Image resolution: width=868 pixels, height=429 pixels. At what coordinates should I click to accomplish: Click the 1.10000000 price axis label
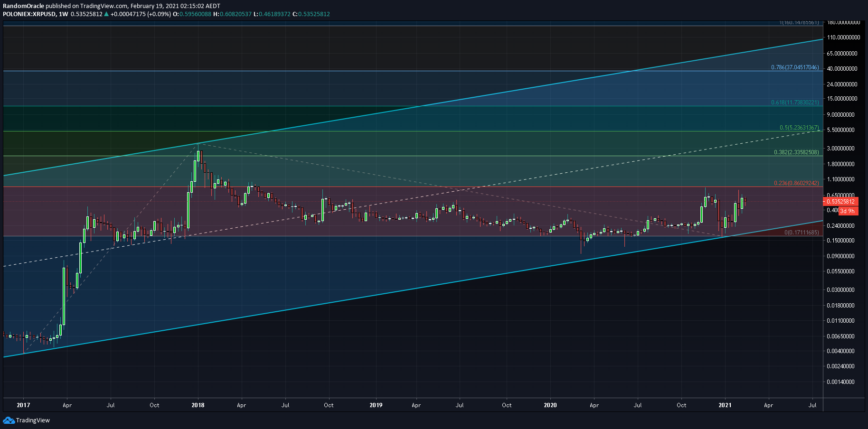(x=840, y=179)
